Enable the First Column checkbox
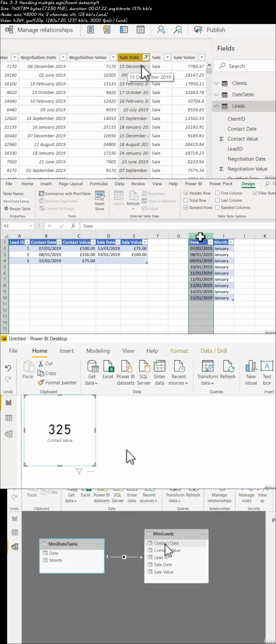 tap(218, 193)
